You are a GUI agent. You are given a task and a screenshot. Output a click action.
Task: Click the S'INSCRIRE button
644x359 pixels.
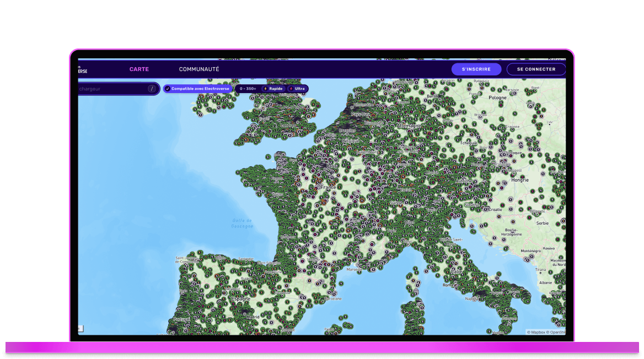[476, 69]
